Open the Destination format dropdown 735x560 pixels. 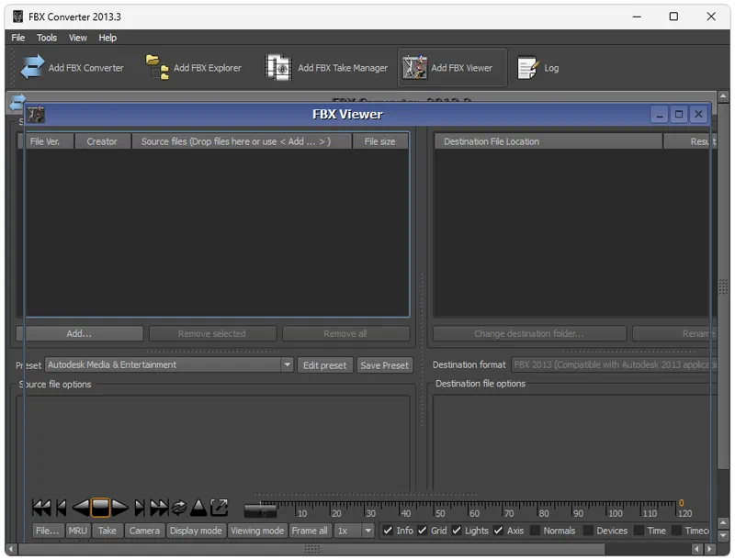coord(614,364)
